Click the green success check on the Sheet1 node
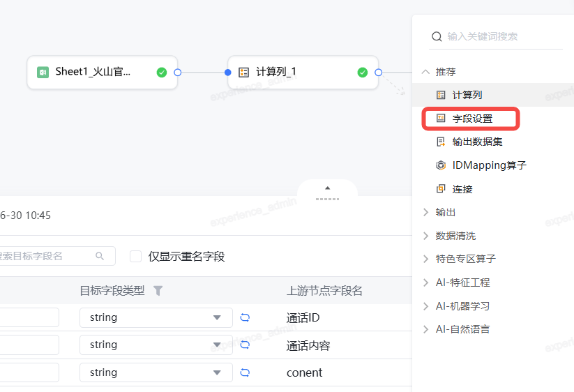Screen dimensions: 574x392 [161, 73]
